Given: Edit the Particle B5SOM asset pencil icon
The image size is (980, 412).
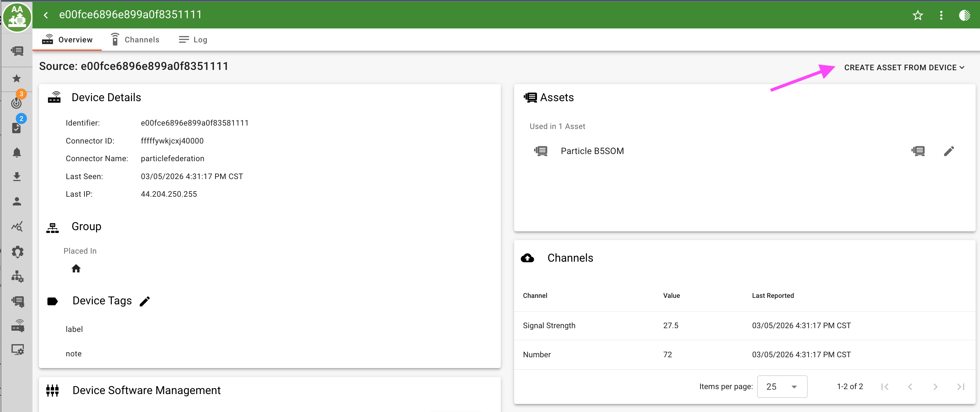Looking at the screenshot, I should [x=949, y=151].
